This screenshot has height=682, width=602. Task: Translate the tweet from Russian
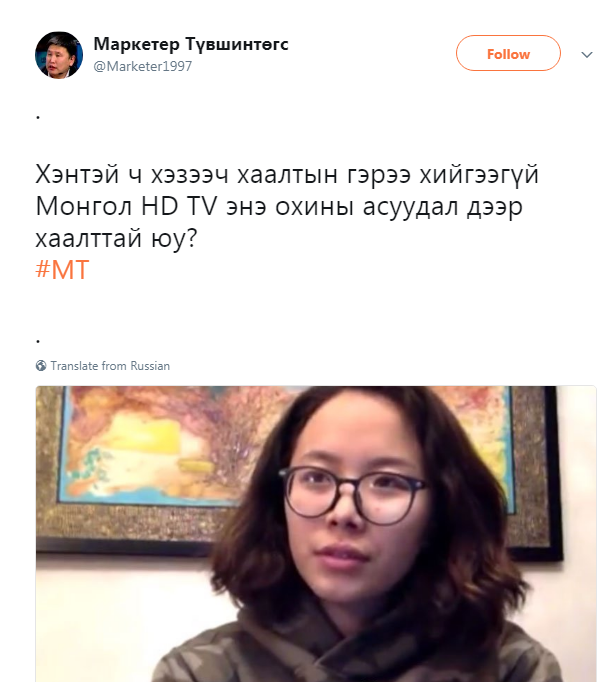pyautogui.click(x=110, y=366)
